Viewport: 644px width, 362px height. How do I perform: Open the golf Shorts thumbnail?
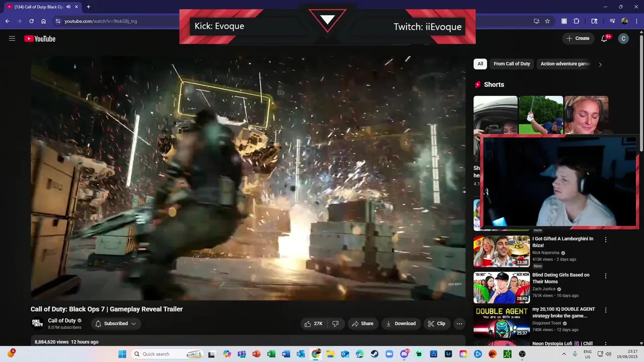541,115
